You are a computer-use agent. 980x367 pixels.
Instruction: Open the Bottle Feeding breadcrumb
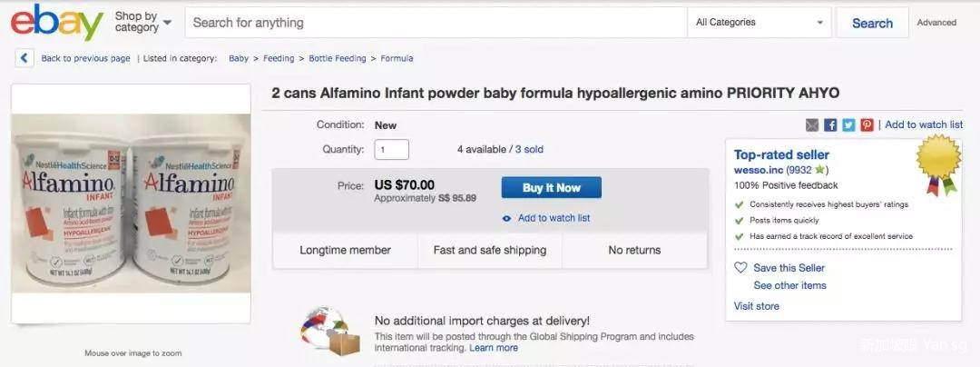(338, 59)
